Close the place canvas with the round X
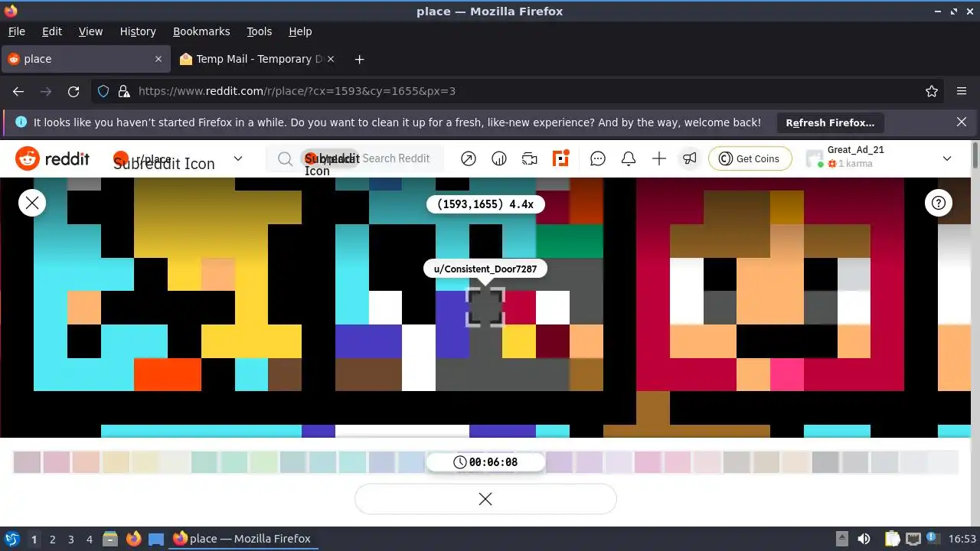The image size is (980, 551). click(x=32, y=203)
